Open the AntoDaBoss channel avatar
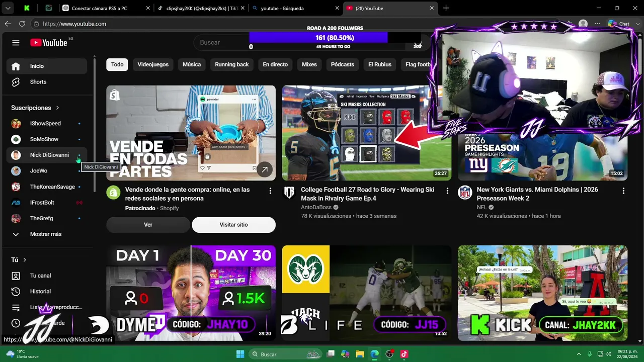This screenshot has width=644, height=362. pos(289,193)
